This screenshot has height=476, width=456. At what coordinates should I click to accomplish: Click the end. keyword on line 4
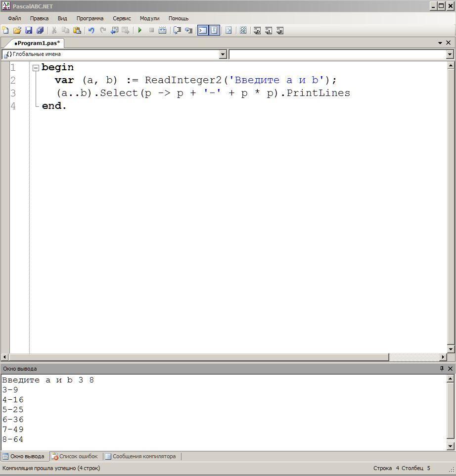54,106
